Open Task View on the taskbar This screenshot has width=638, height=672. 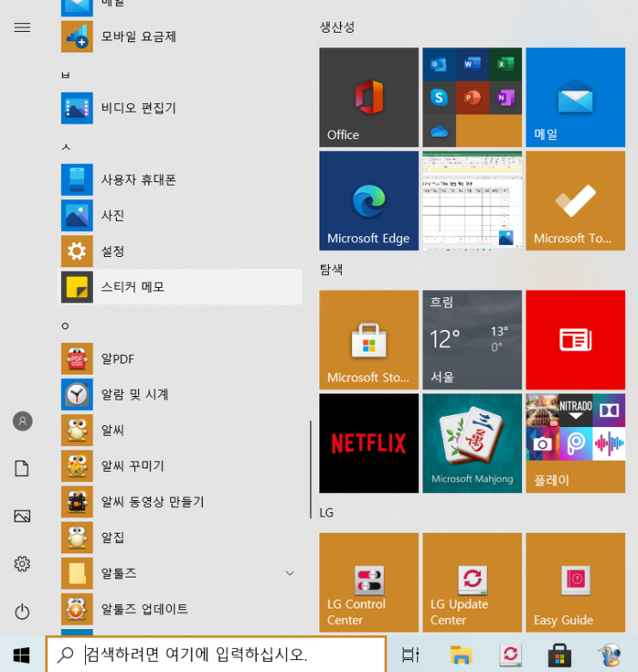[x=410, y=655]
